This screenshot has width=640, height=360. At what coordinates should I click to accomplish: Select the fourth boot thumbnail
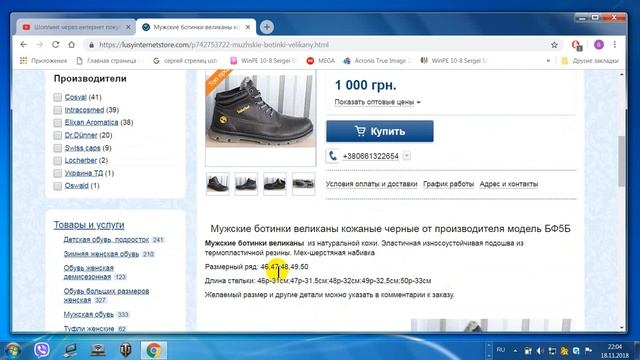(x=303, y=184)
